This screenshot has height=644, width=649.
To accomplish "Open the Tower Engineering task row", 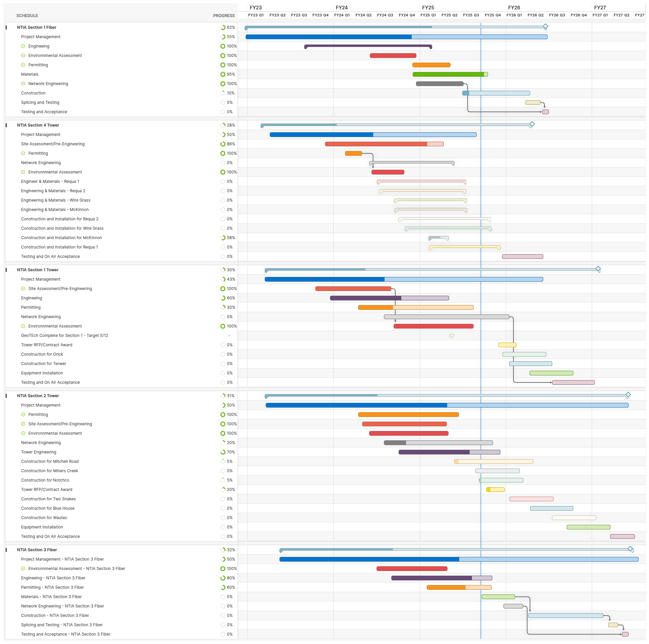I will (38, 452).
